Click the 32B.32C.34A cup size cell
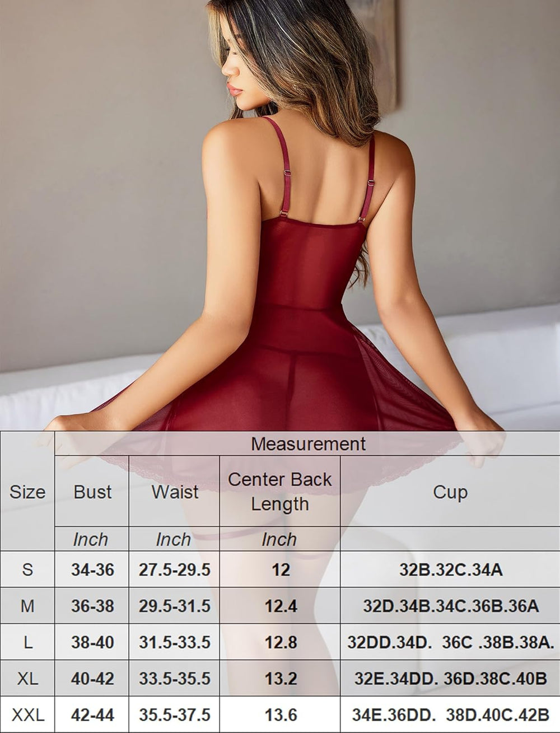Viewport: 560px width, 733px height. point(450,569)
